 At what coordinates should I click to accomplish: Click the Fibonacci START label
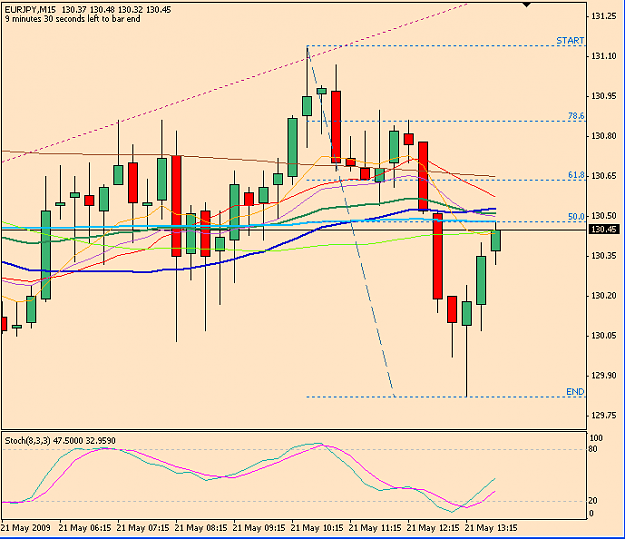click(x=570, y=41)
